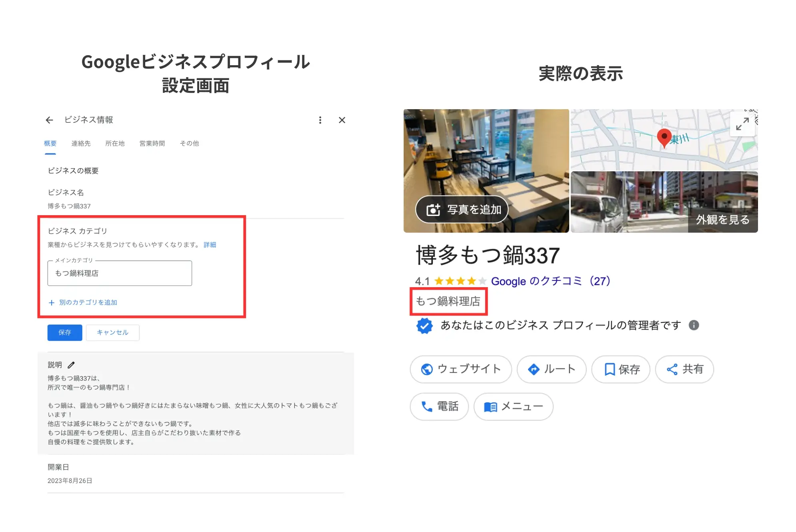The height and width of the screenshot is (532, 796).
Task: Click the 共有 share button
Action: [x=684, y=369]
